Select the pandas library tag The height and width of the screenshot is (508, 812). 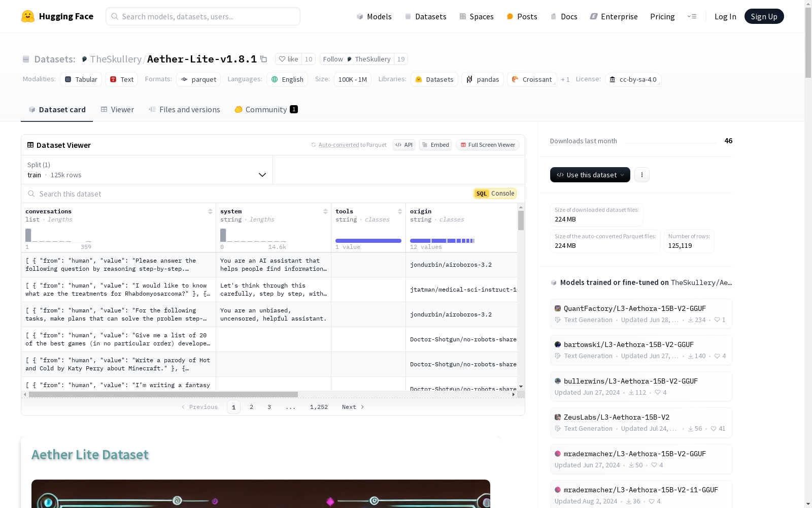click(x=483, y=79)
